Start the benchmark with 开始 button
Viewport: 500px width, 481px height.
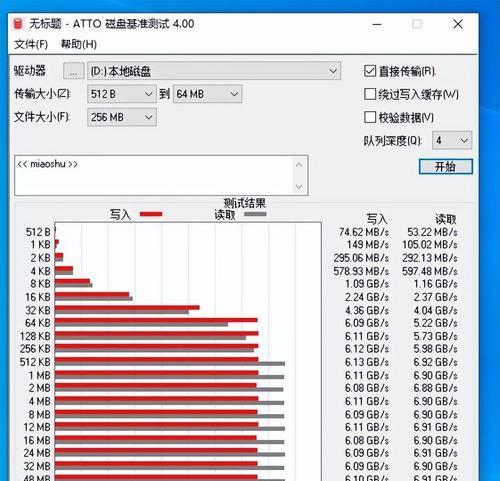point(446,167)
